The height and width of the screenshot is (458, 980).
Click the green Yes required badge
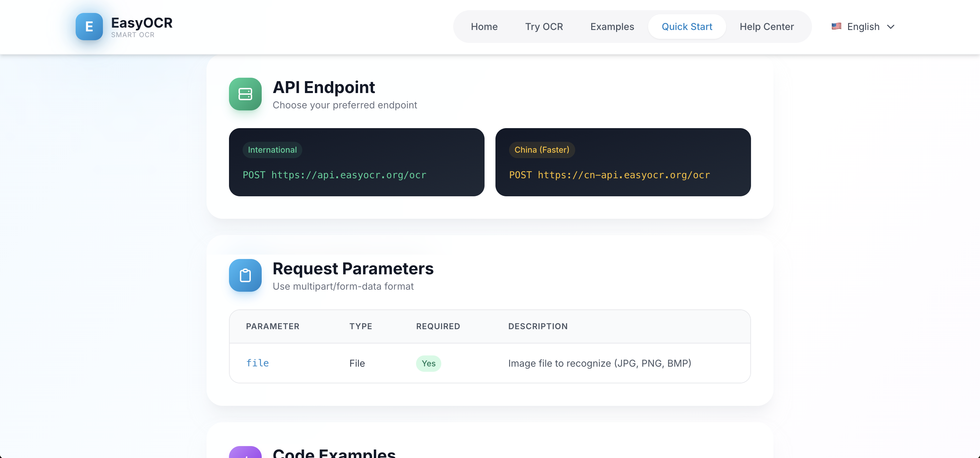pos(428,363)
